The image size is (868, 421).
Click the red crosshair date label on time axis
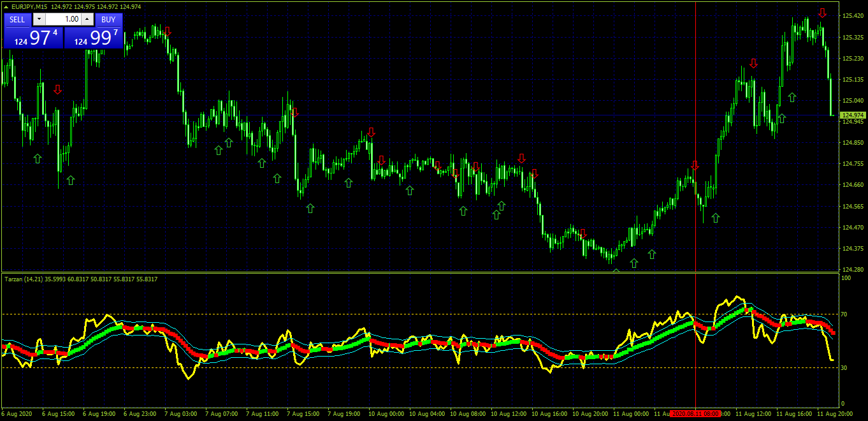point(695,414)
